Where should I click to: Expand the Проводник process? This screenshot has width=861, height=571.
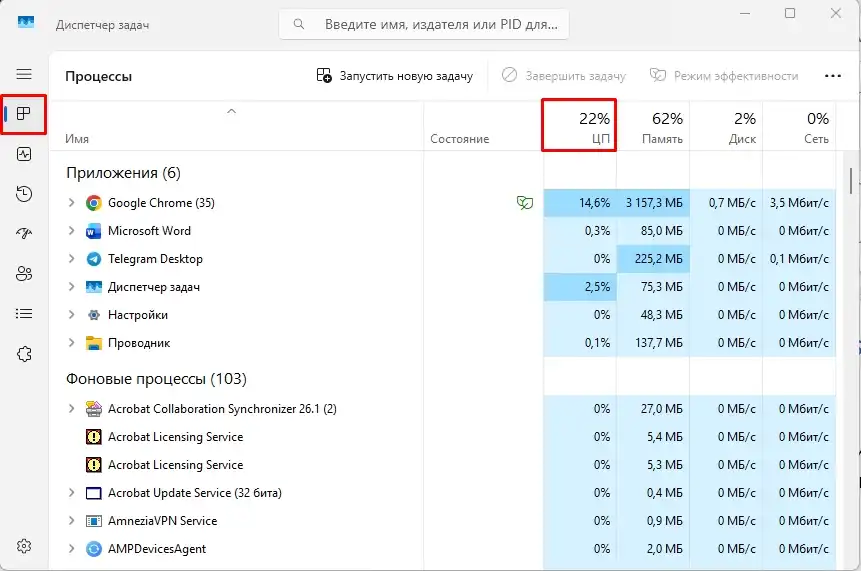[71, 343]
